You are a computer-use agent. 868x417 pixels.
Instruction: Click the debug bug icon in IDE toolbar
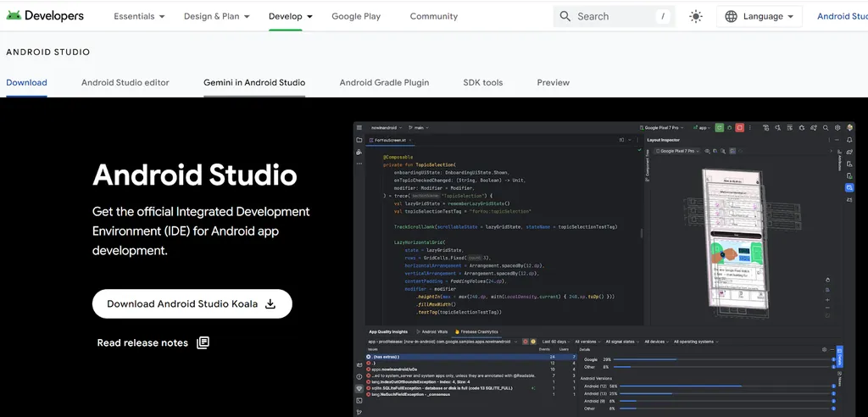pos(730,127)
